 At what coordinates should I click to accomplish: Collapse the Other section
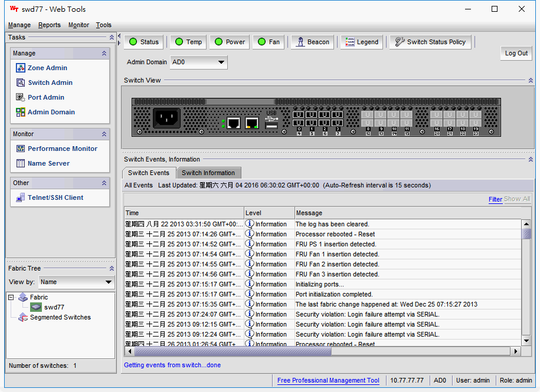click(x=104, y=183)
